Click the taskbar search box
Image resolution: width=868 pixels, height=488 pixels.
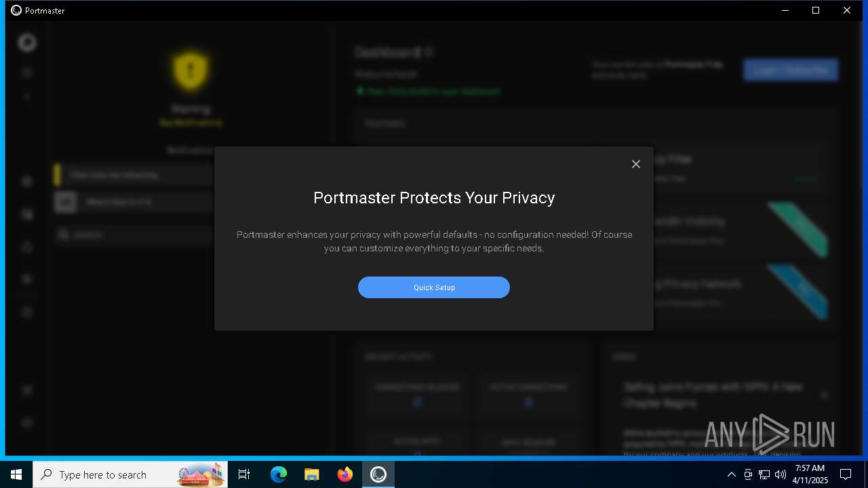[130, 474]
